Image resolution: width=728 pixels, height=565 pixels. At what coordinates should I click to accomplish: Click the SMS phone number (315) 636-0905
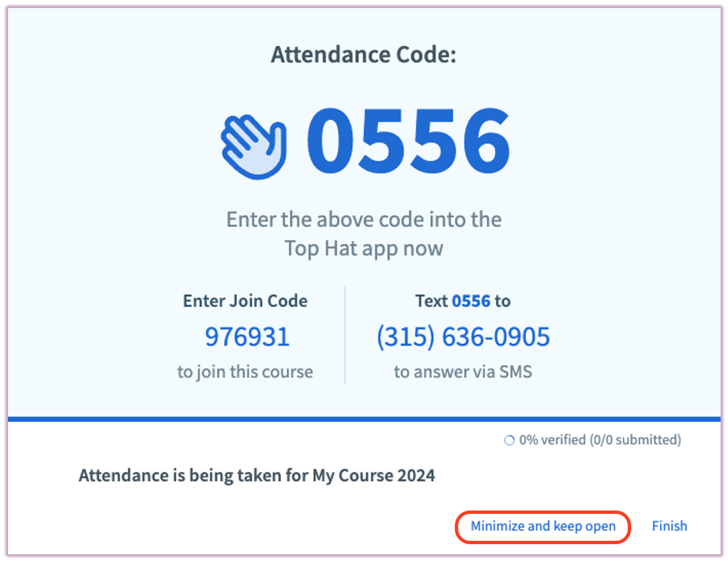tap(463, 336)
